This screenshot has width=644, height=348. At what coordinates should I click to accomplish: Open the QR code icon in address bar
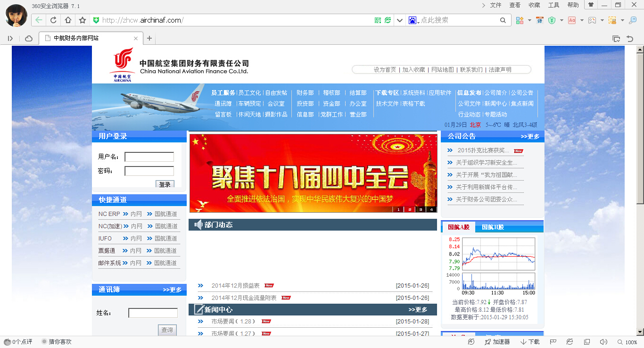click(378, 20)
